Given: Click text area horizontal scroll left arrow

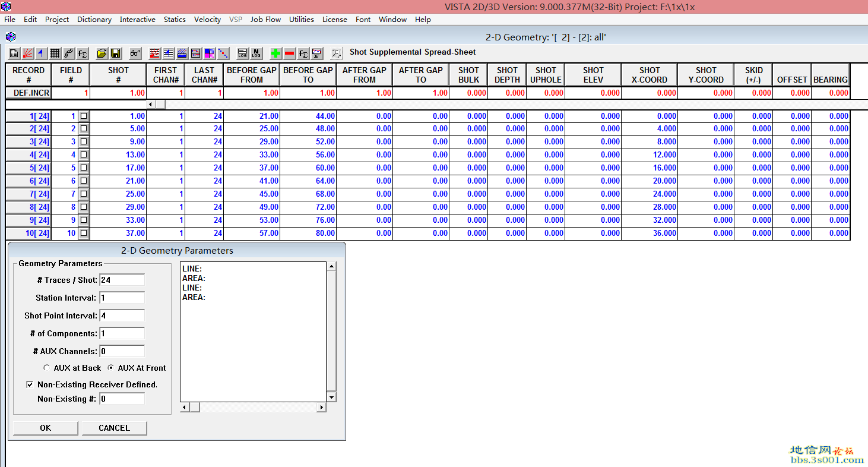Looking at the screenshot, I should (x=185, y=408).
